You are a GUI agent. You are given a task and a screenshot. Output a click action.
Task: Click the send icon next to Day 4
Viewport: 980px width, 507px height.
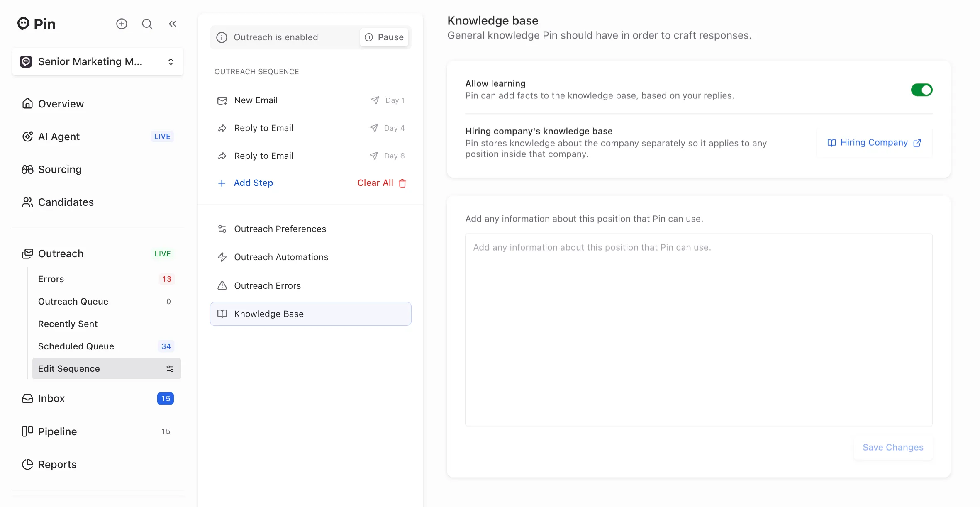tap(374, 128)
